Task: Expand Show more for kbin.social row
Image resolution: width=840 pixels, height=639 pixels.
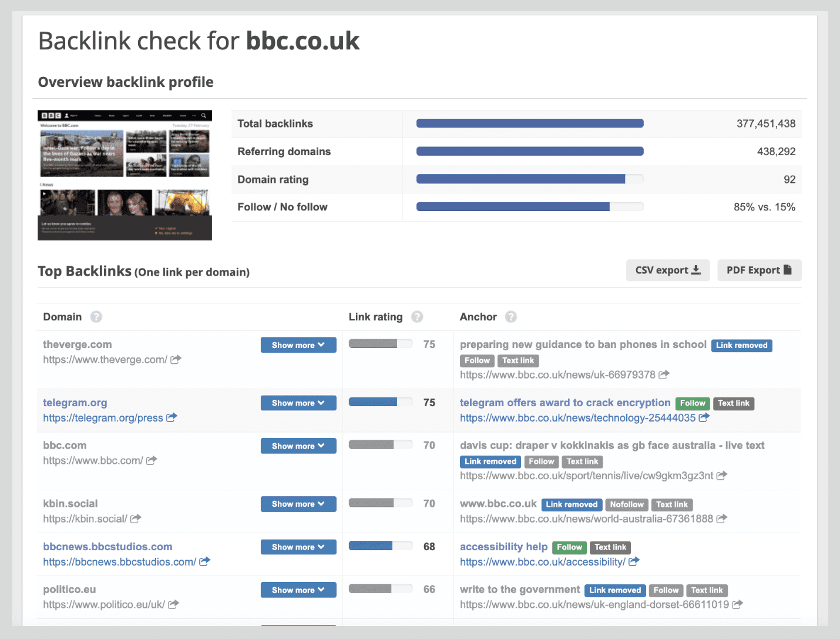Action: pyautogui.click(x=298, y=504)
